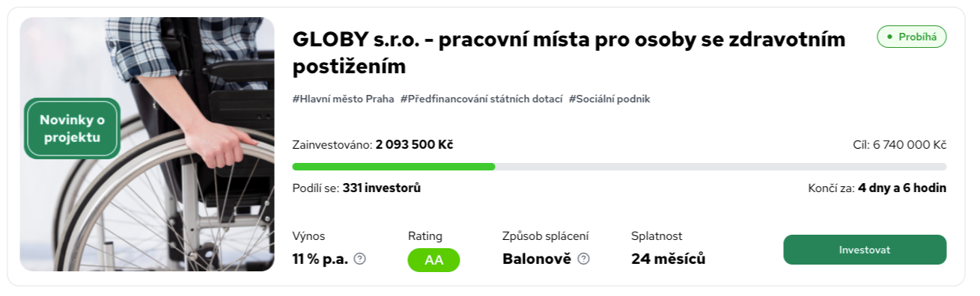The image size is (980, 296).
Task: Click the help icon next to Výnos
Action: pos(359,259)
